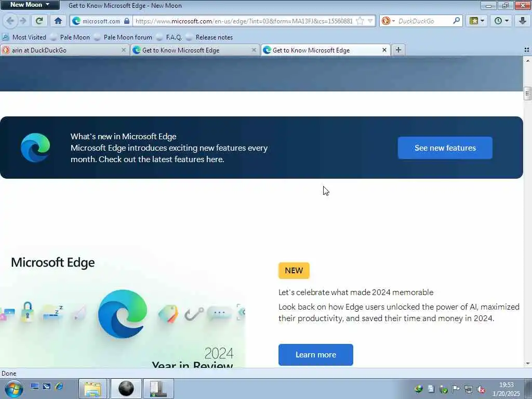Image resolution: width=532 pixels, height=399 pixels.
Task: Open Most Visited bookmarks folder
Action: point(24,37)
